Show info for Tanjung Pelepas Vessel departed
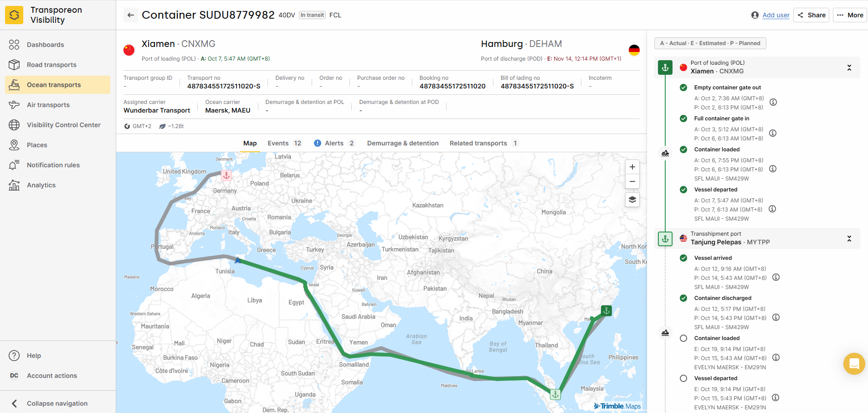Image resolution: width=868 pixels, height=413 pixels. pyautogui.click(x=776, y=398)
